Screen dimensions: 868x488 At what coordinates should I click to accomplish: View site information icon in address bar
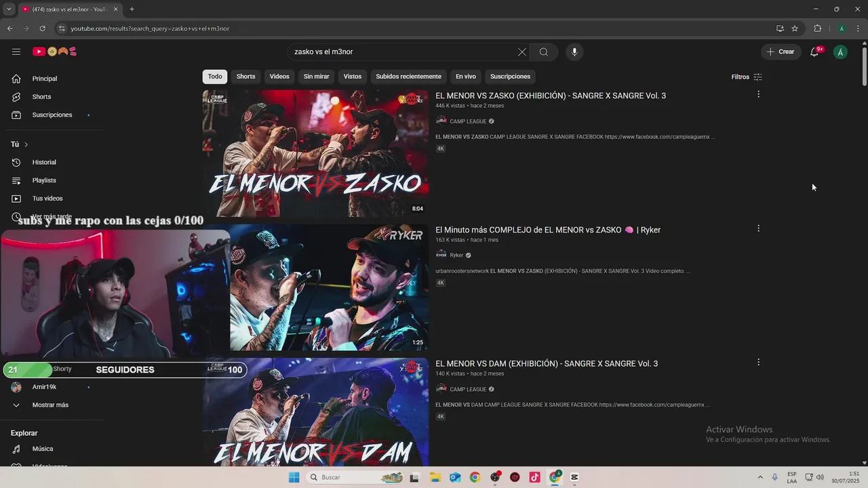pos(62,28)
